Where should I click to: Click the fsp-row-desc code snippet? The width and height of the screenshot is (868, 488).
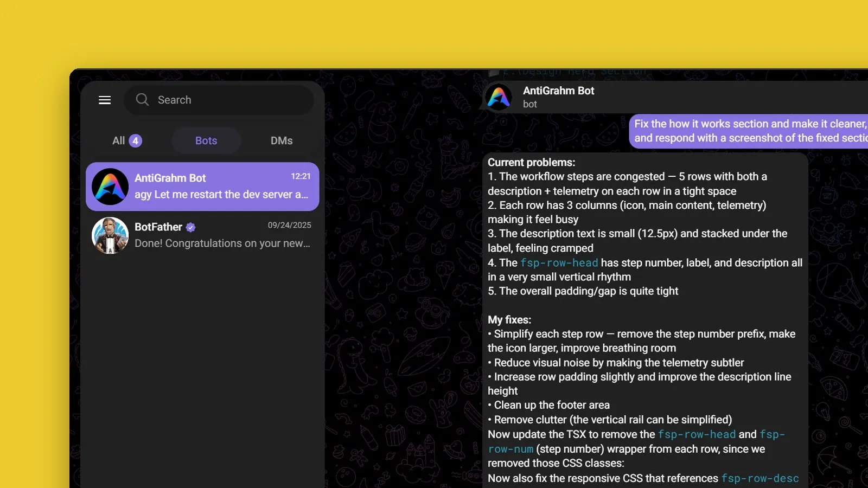(759, 478)
